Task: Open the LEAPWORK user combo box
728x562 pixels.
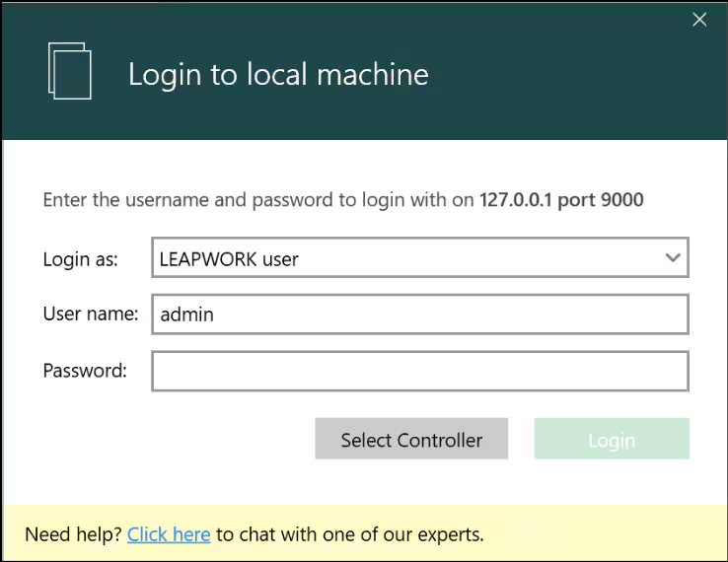Action: click(x=419, y=259)
